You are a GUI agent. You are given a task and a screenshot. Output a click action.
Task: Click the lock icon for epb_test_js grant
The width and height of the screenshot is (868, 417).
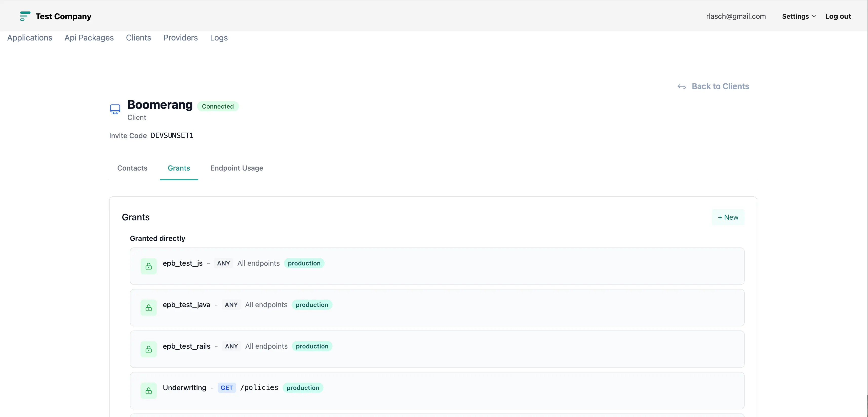(149, 266)
